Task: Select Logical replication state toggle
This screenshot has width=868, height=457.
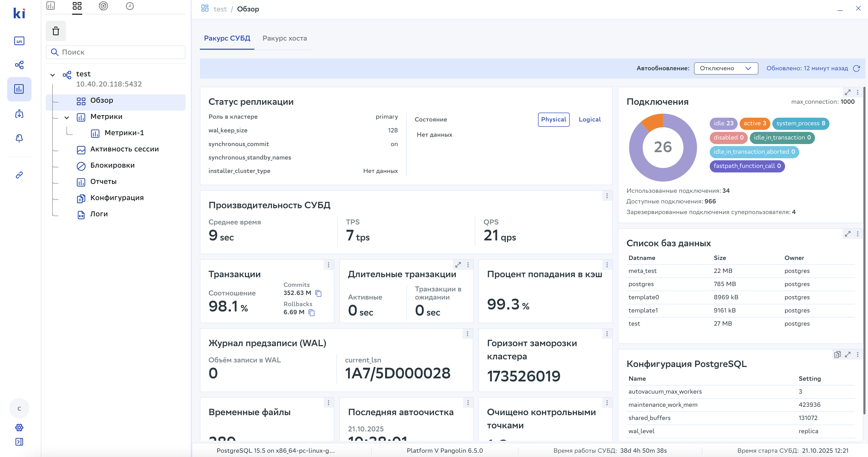Action: (590, 119)
